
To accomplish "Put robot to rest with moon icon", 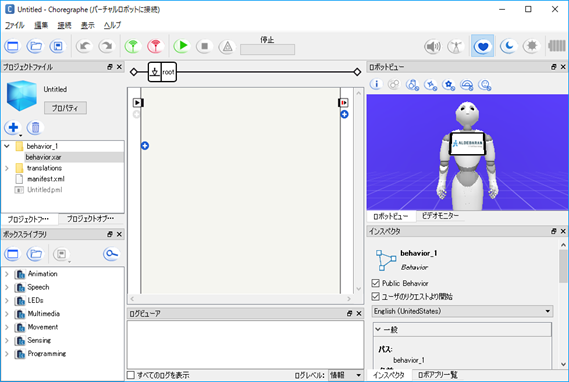I will [x=508, y=46].
